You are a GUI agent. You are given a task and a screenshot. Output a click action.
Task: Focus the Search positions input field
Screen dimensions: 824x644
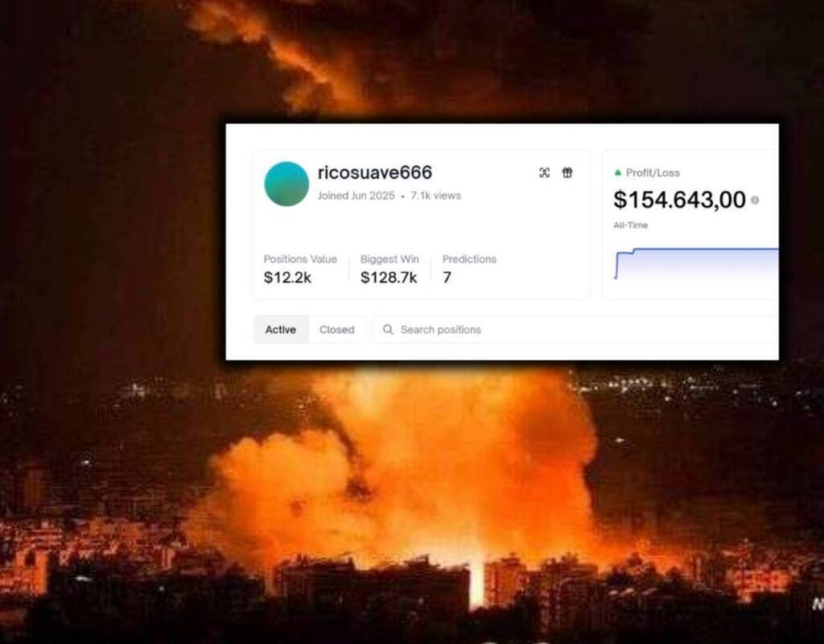coord(575,329)
